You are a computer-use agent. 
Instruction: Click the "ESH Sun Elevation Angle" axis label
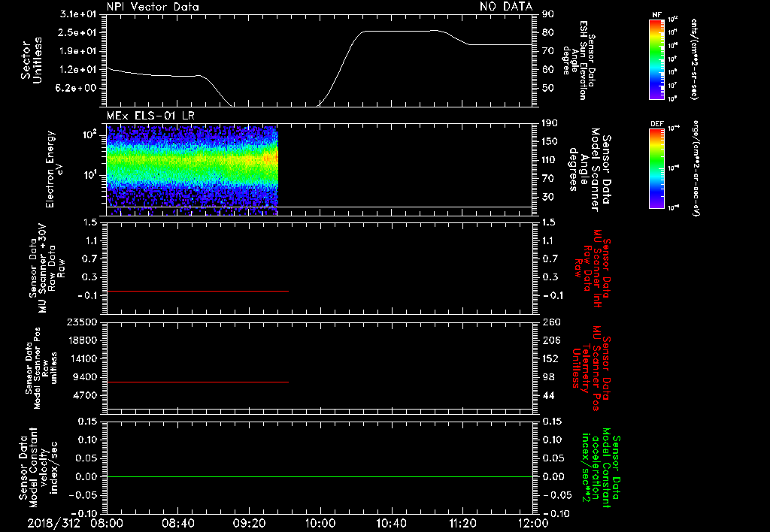tap(579, 60)
